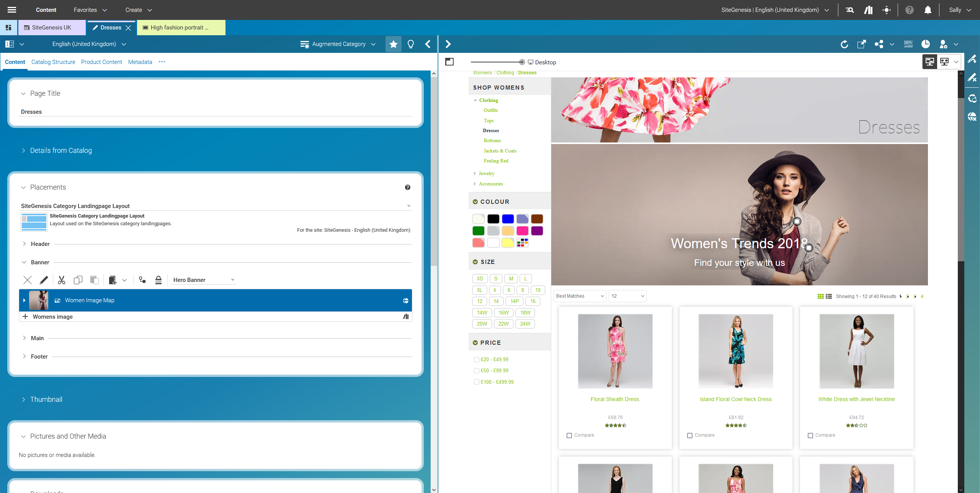This screenshot has width=980, height=493.
Task: Switch to the Catalog Structure tab
Action: point(53,62)
